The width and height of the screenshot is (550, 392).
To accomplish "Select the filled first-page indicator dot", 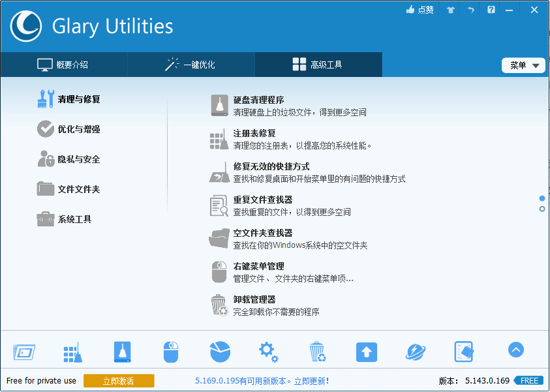I will (542, 199).
